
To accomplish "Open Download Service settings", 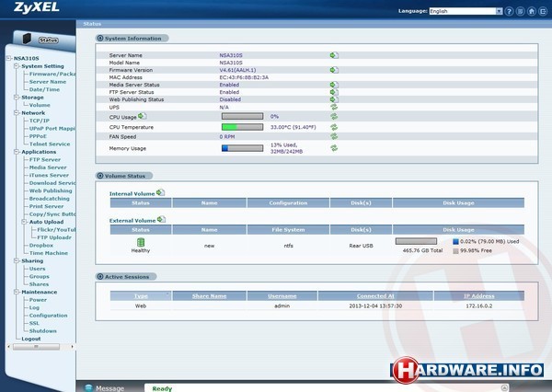I will 52,183.
